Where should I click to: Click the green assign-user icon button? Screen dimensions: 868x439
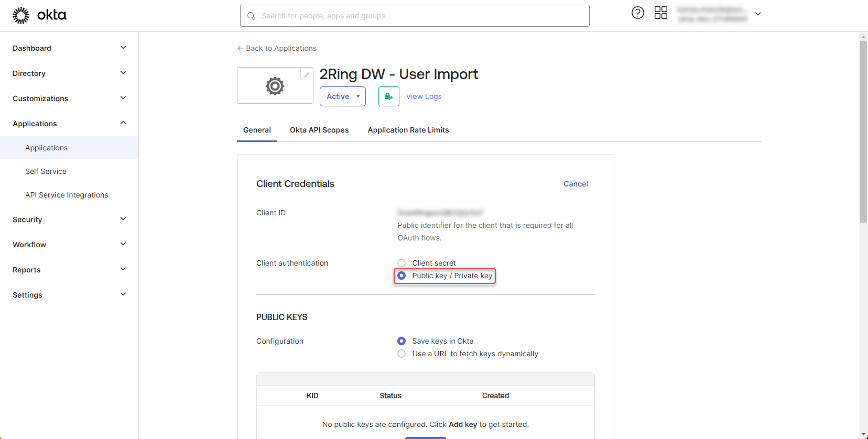(x=388, y=96)
